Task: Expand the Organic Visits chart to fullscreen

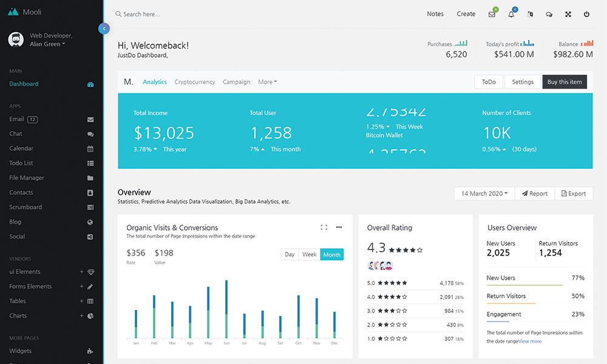Action: (324, 227)
